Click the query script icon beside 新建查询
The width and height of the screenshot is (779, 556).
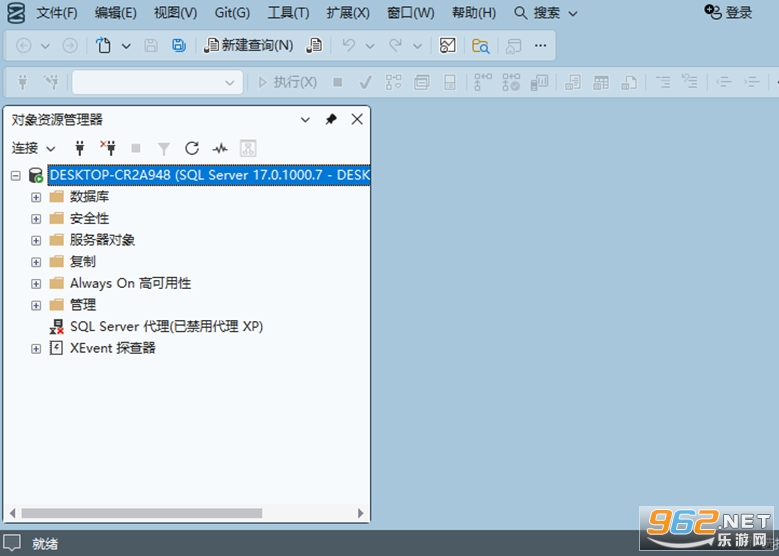(x=314, y=46)
